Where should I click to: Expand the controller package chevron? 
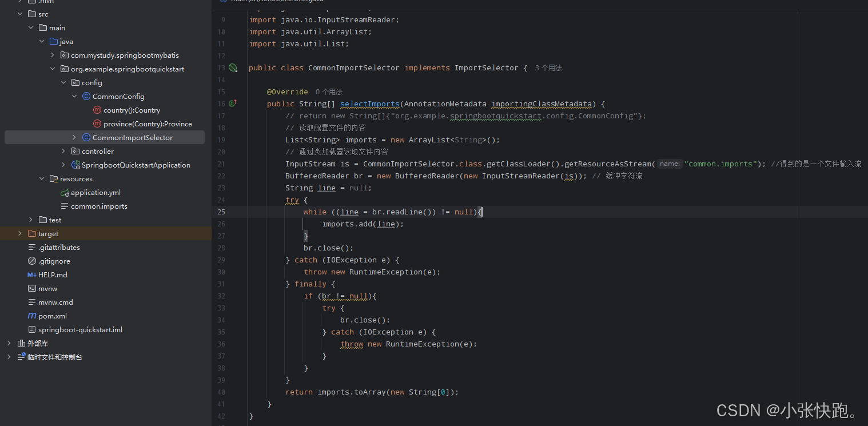pos(63,152)
